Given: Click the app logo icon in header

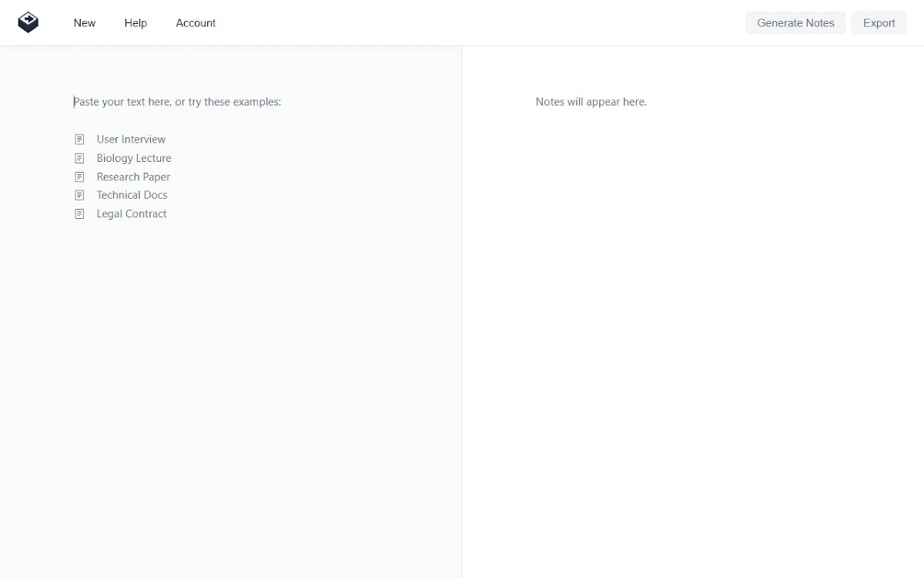Looking at the screenshot, I should click(28, 22).
